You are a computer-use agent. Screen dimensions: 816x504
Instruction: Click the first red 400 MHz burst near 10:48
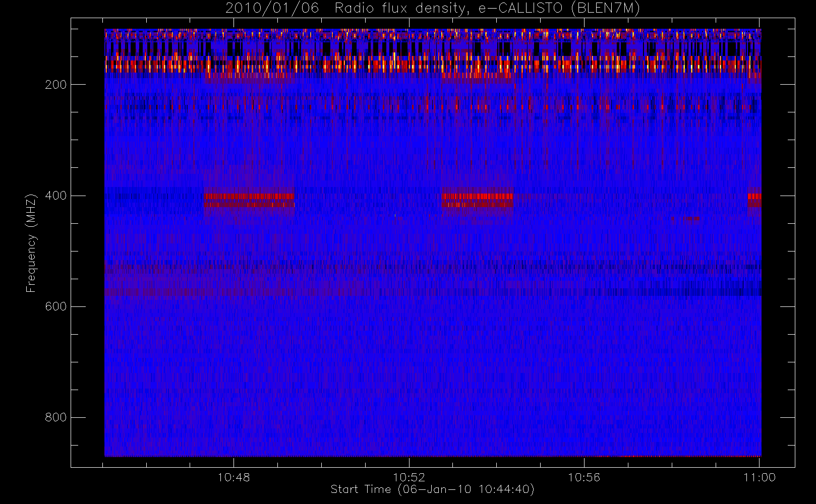[x=249, y=200]
